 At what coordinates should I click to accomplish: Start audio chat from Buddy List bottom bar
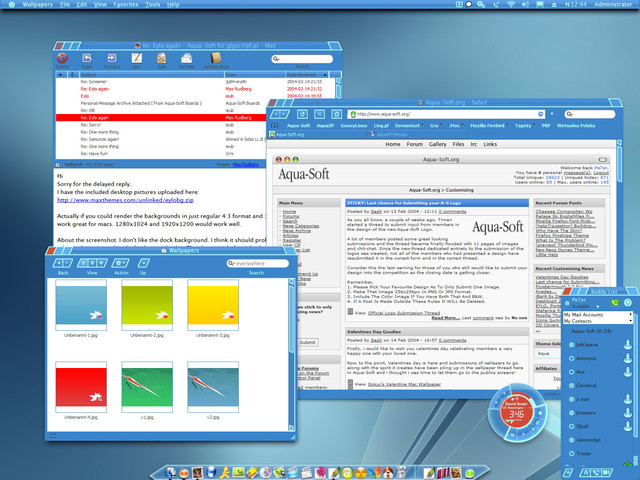point(596,473)
